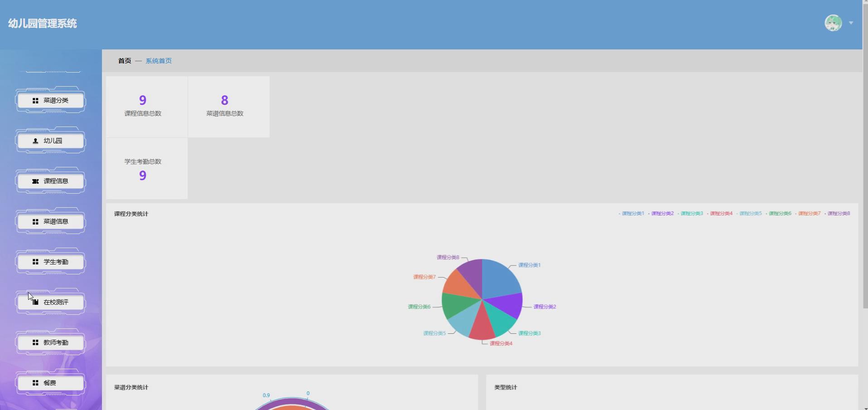This screenshot has width=868, height=410.
Task: Toggle the 课程分类6 legend entry
Action: (x=779, y=213)
